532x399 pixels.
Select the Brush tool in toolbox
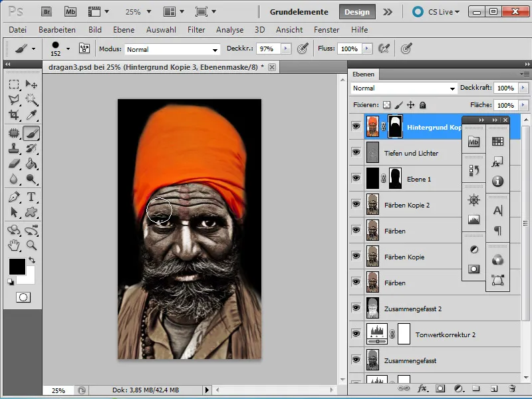coord(31,133)
